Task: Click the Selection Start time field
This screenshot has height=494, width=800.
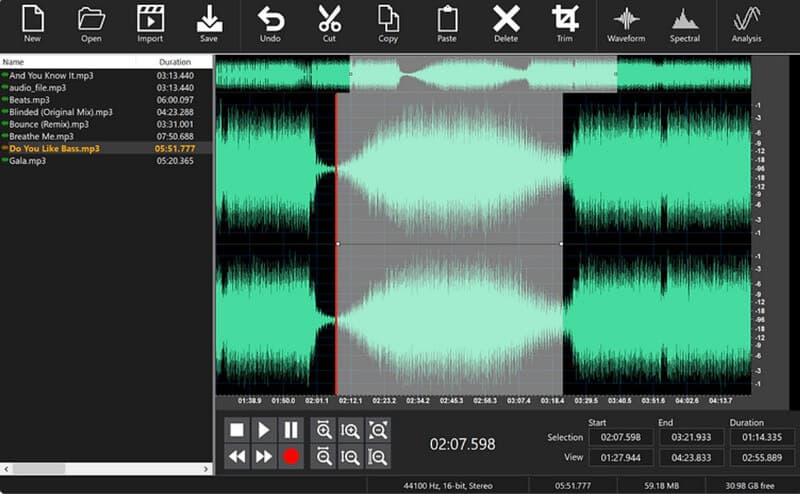Action: tap(620, 437)
